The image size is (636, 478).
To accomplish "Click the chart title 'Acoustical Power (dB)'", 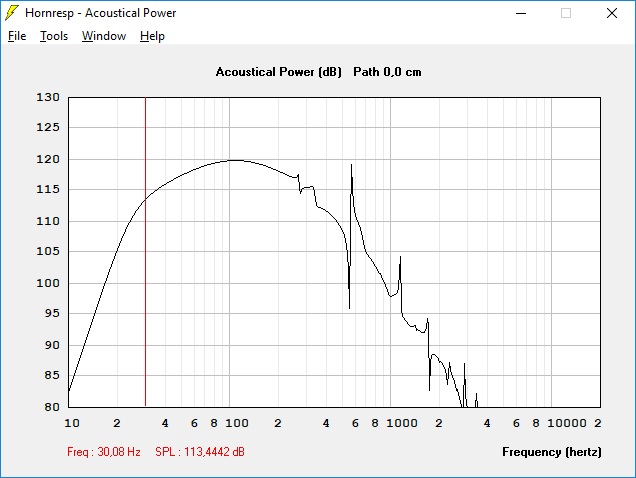I will point(279,72).
